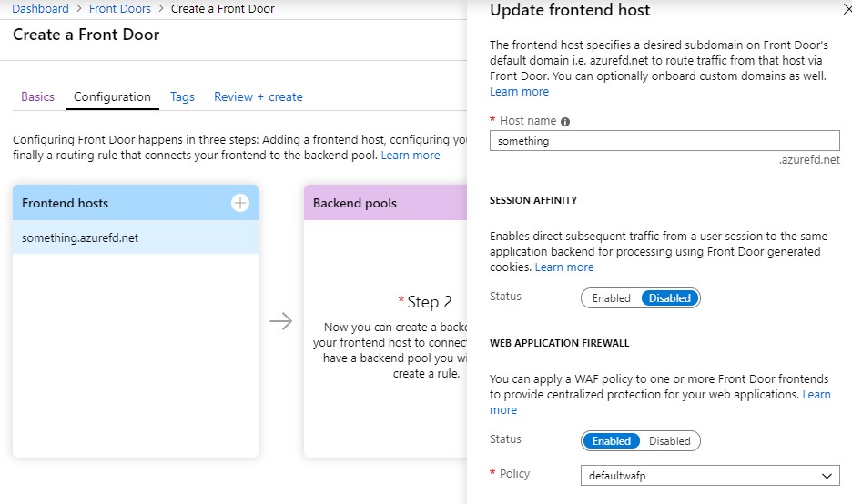Click the Frontend hosts card header
This screenshot has width=852, height=504.
(x=136, y=203)
